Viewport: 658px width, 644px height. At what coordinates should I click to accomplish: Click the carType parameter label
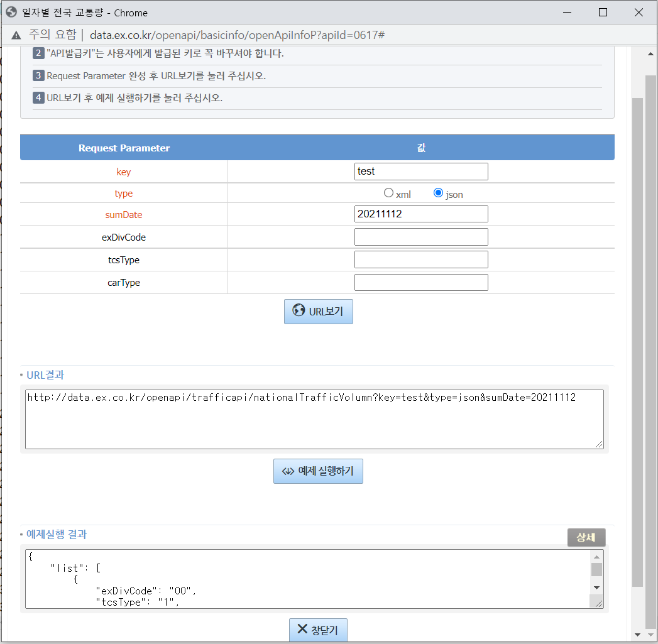coord(124,283)
